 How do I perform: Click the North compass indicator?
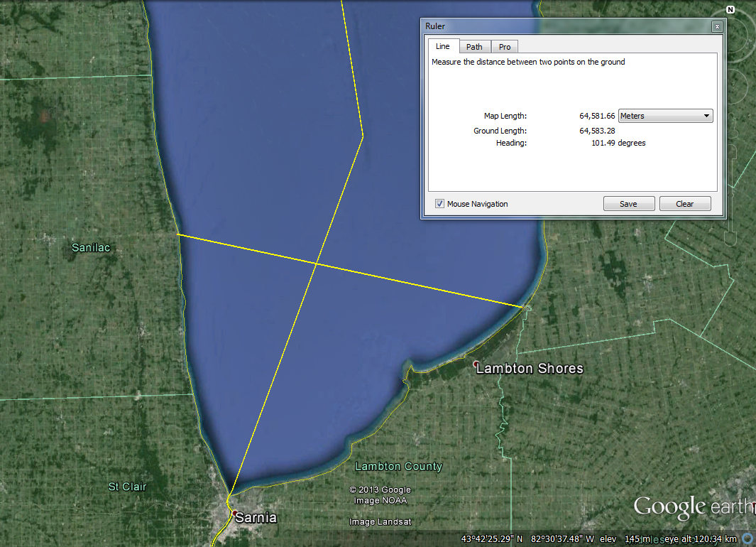[x=730, y=9]
